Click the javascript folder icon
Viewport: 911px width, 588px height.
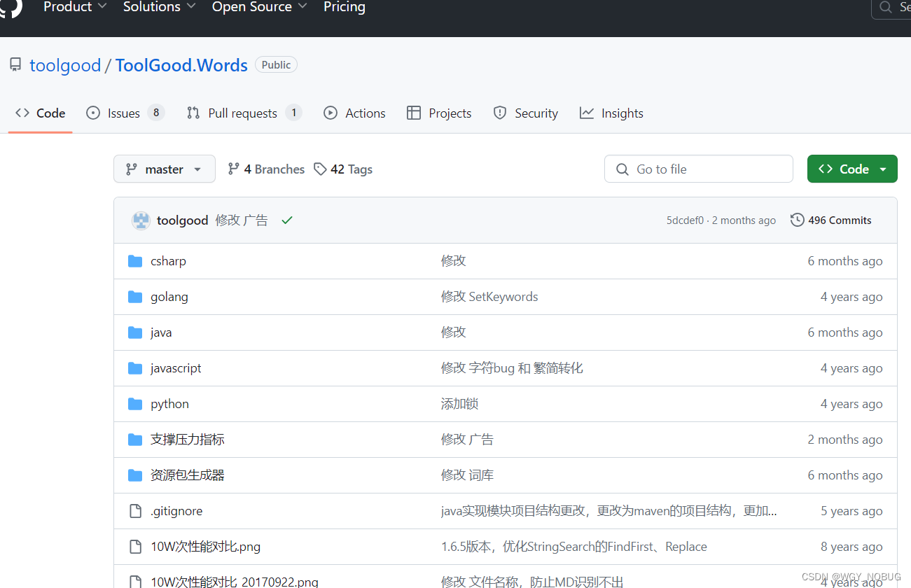pos(135,368)
